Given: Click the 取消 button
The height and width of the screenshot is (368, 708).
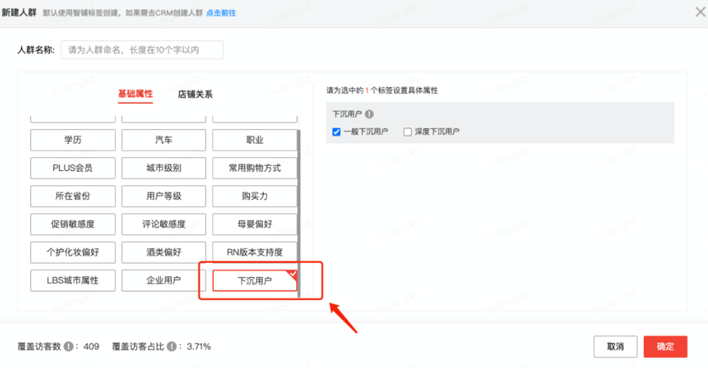Looking at the screenshot, I should coord(615,346).
